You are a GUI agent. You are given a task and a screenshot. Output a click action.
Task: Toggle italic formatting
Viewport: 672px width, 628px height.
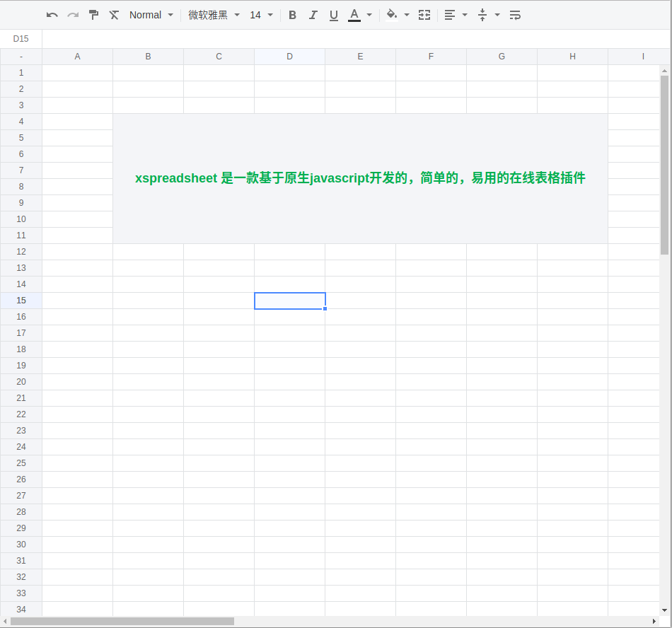coord(313,16)
